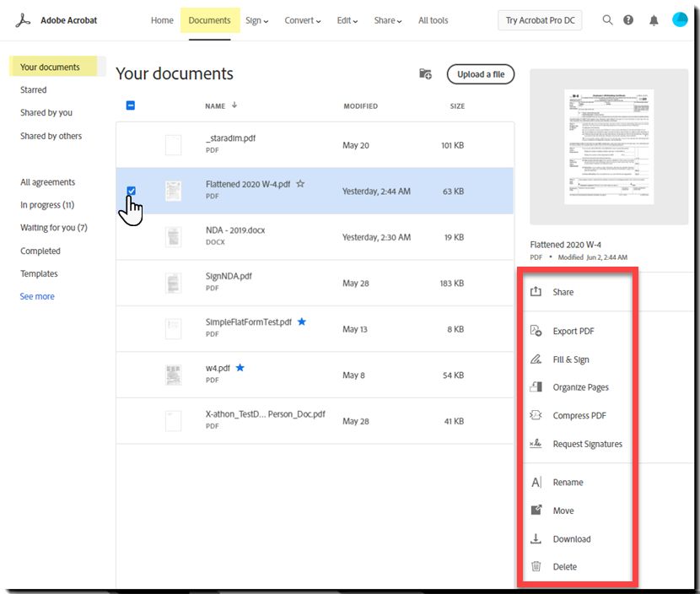Expand the Sign dropdown menu
Screen dimensions: 700x594
[256, 20]
